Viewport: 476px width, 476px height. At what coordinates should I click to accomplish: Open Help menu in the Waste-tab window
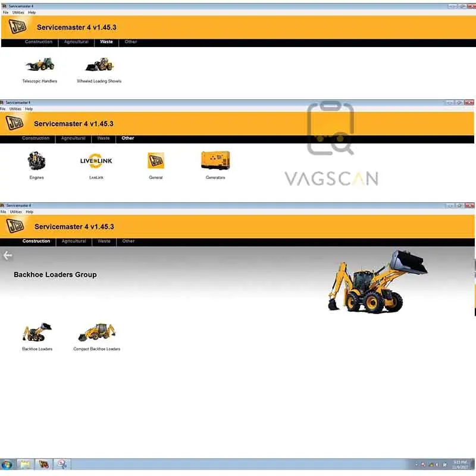coord(32,12)
